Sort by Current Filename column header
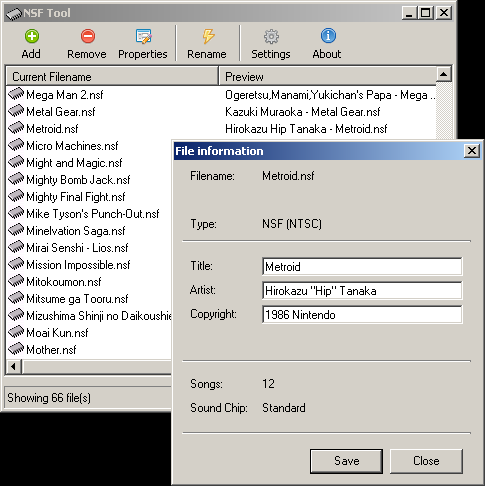Image resolution: width=485 pixels, height=486 pixels. click(112, 76)
